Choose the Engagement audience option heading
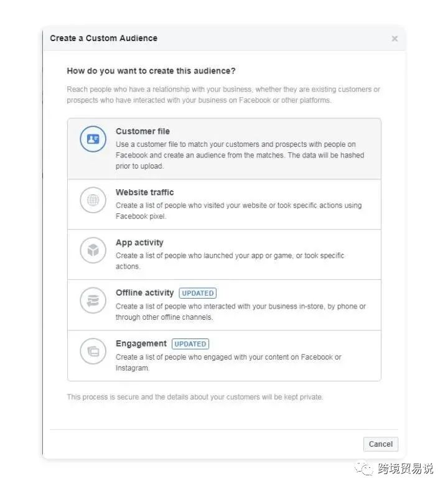This screenshot has height=489, width=448. (141, 343)
